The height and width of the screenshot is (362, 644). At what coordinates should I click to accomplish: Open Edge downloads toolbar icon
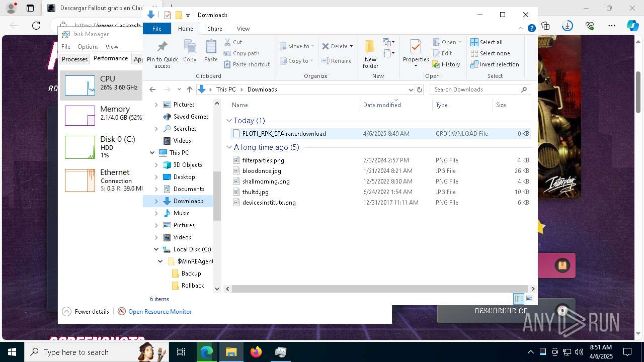568,26
